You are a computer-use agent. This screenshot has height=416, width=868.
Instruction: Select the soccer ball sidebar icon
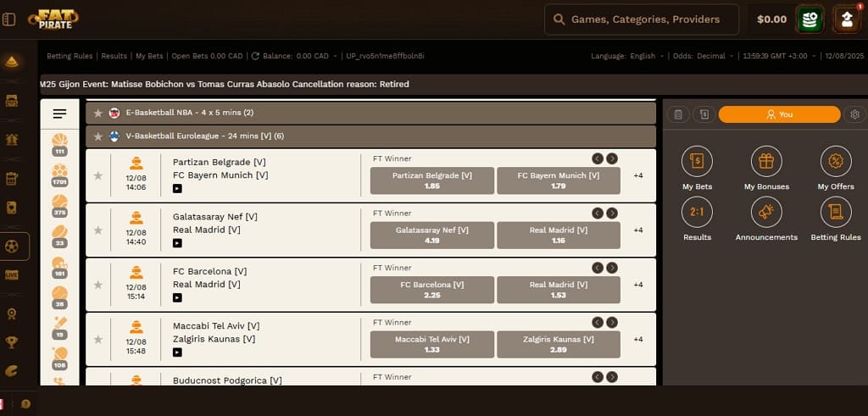13,246
